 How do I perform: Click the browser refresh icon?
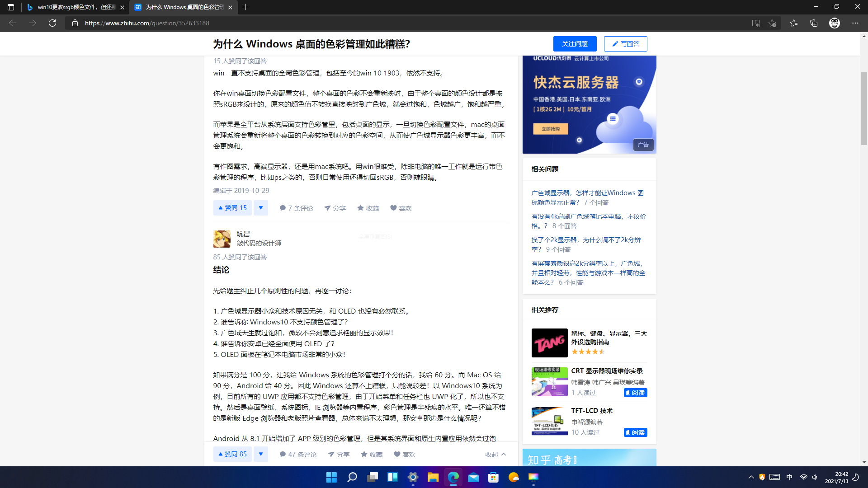pos(52,23)
